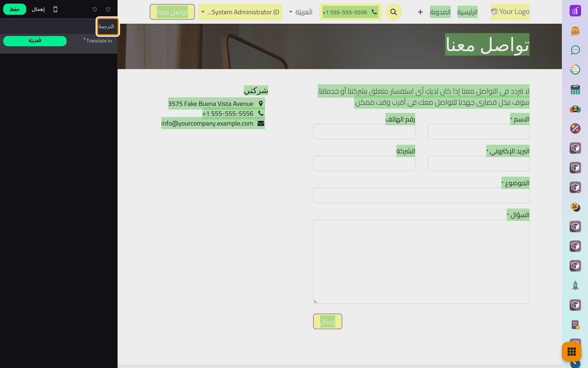Go to the المدونة menu item
Image resolution: width=588 pixels, height=368 pixels.
point(440,12)
